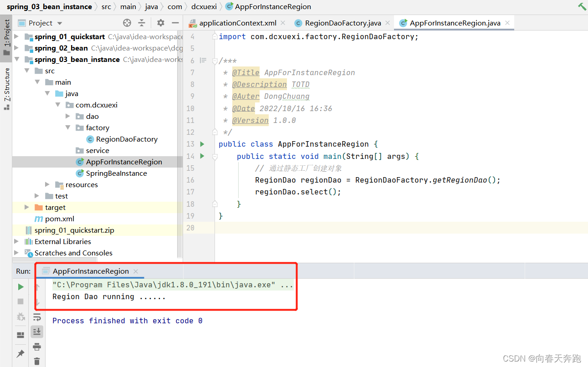Click the java.exe command line in console
Image resolution: width=588 pixels, height=367 pixels.
[x=173, y=285]
